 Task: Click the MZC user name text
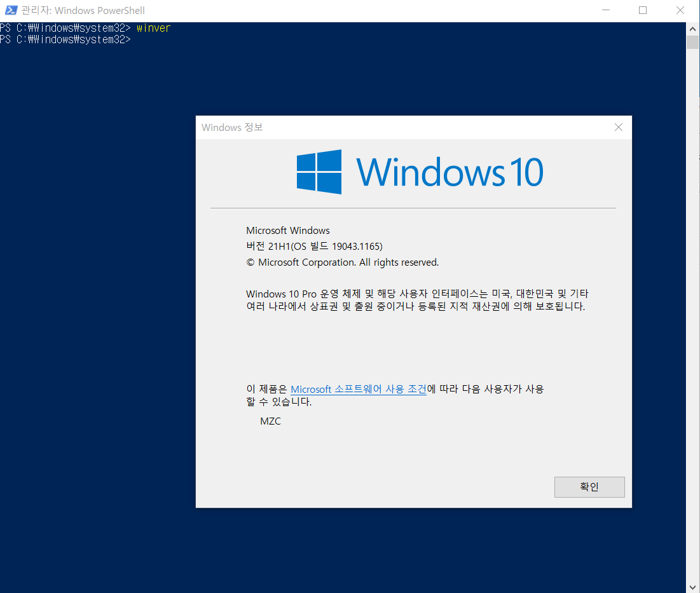tap(271, 421)
